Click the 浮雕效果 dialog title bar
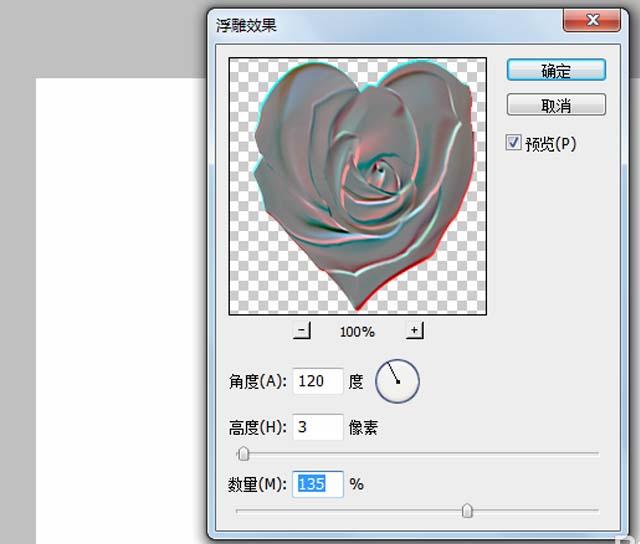Image resolution: width=640 pixels, height=544 pixels. tap(386, 25)
